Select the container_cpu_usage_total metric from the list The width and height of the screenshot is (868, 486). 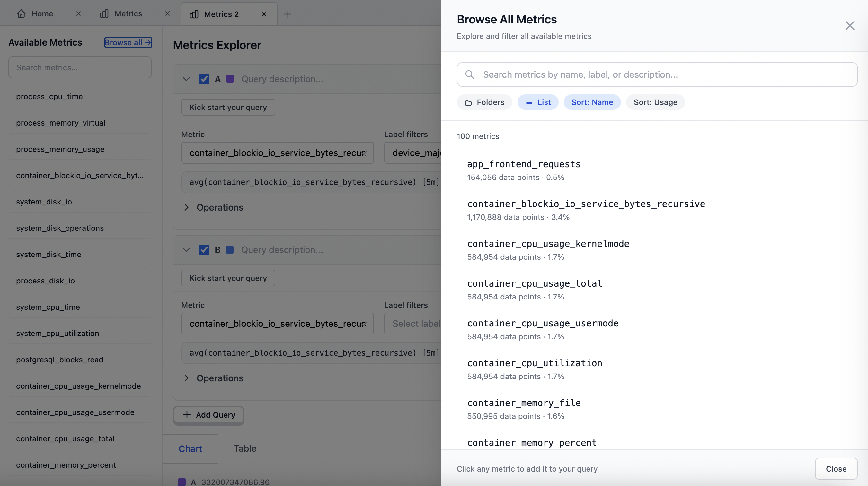(x=535, y=283)
